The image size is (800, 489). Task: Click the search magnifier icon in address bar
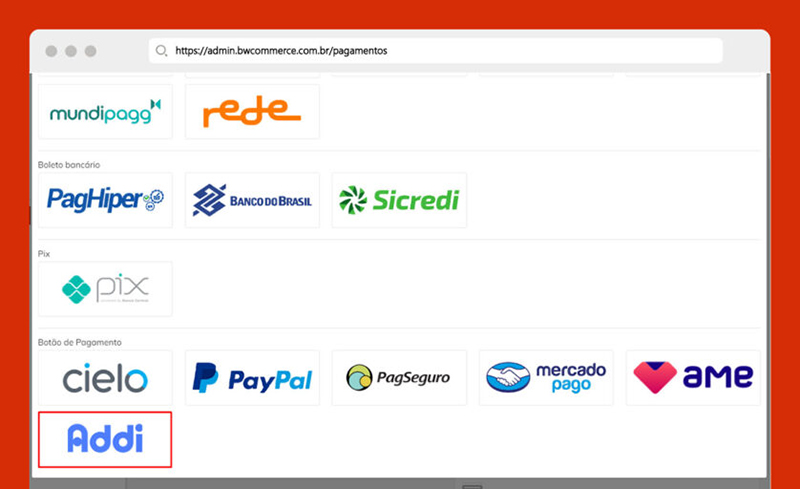click(x=161, y=51)
